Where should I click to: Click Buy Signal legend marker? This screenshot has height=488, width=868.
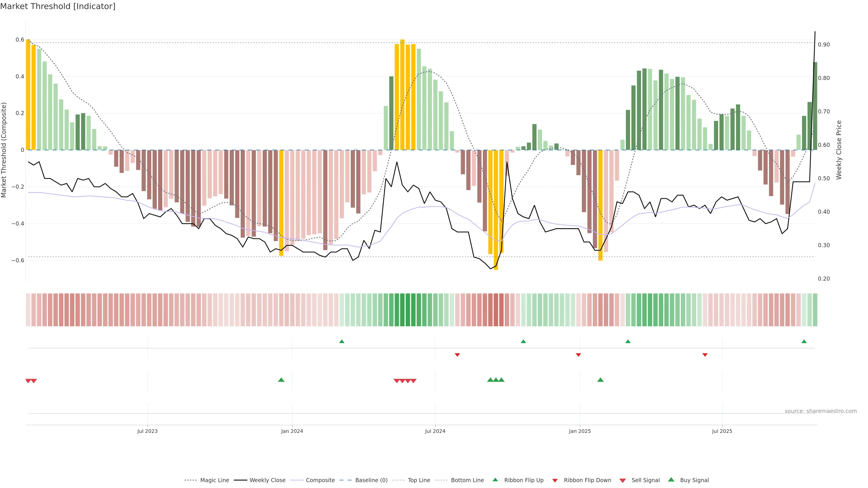tap(671, 480)
